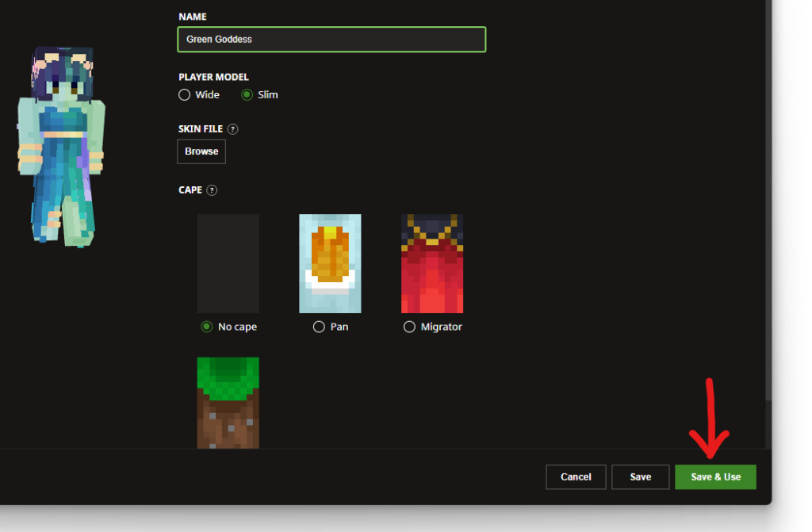Choose the Slim player model radio button
Image resolution: width=812 pixels, height=532 pixels.
point(247,95)
